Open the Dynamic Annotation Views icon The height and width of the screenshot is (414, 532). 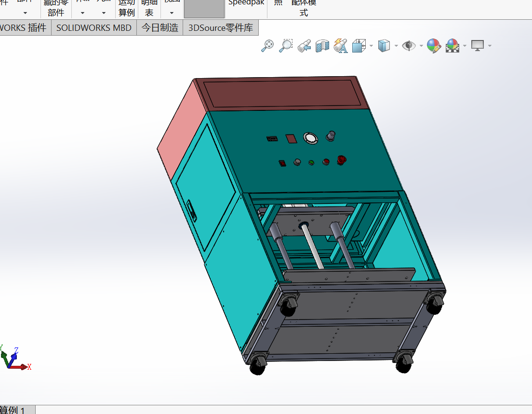[x=340, y=46]
